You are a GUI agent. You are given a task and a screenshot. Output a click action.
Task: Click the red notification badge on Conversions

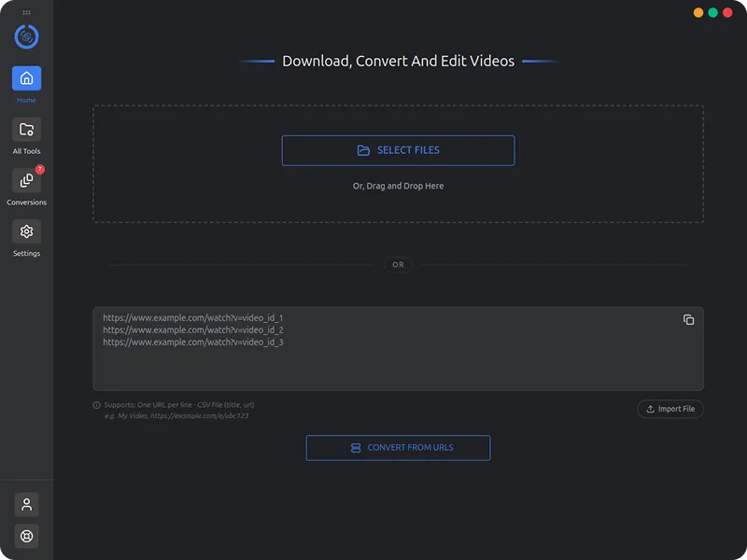[40, 170]
